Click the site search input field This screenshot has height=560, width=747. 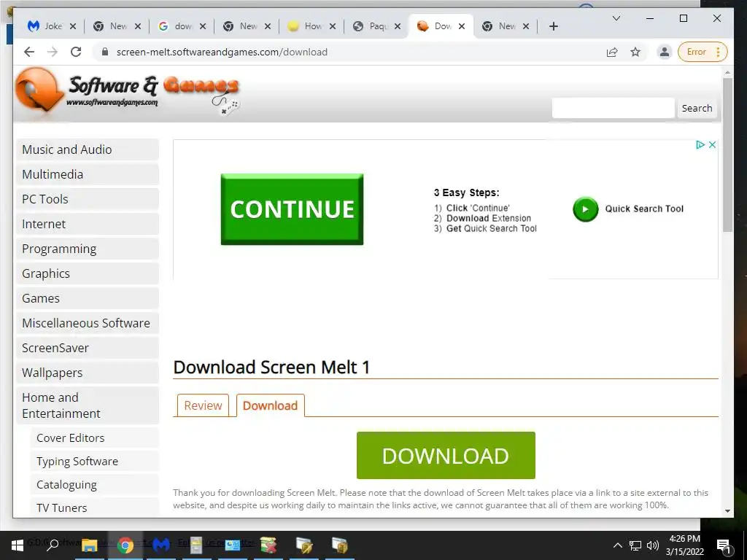613,108
